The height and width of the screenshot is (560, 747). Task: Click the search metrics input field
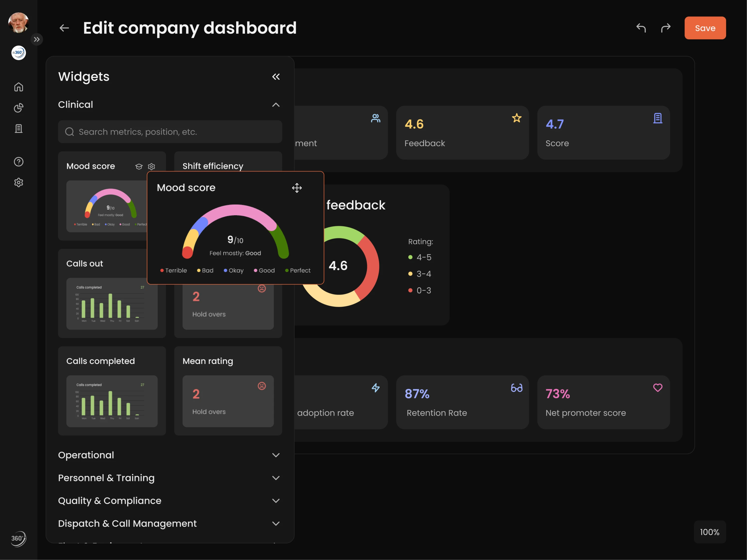tap(170, 132)
